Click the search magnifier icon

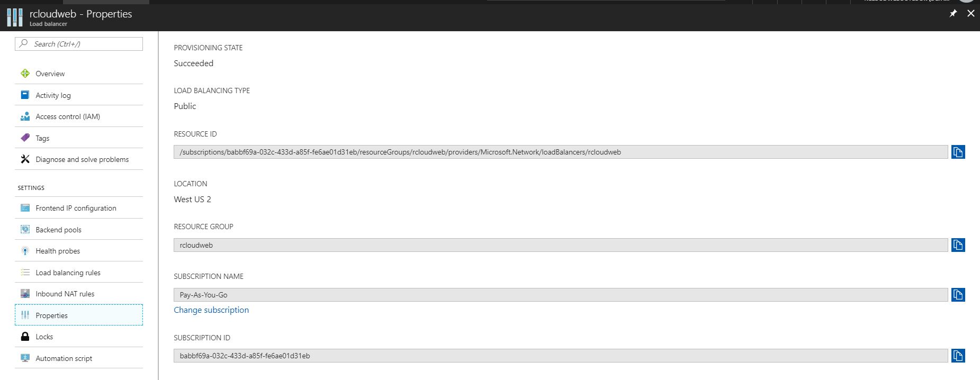(x=23, y=43)
